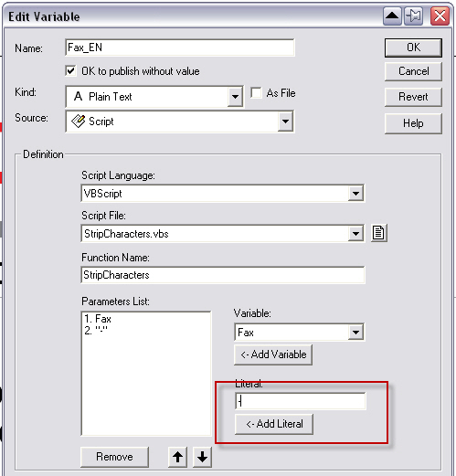Open the Kind Plain Text dropdown
Viewport: 456px width, 476px height.
point(235,97)
